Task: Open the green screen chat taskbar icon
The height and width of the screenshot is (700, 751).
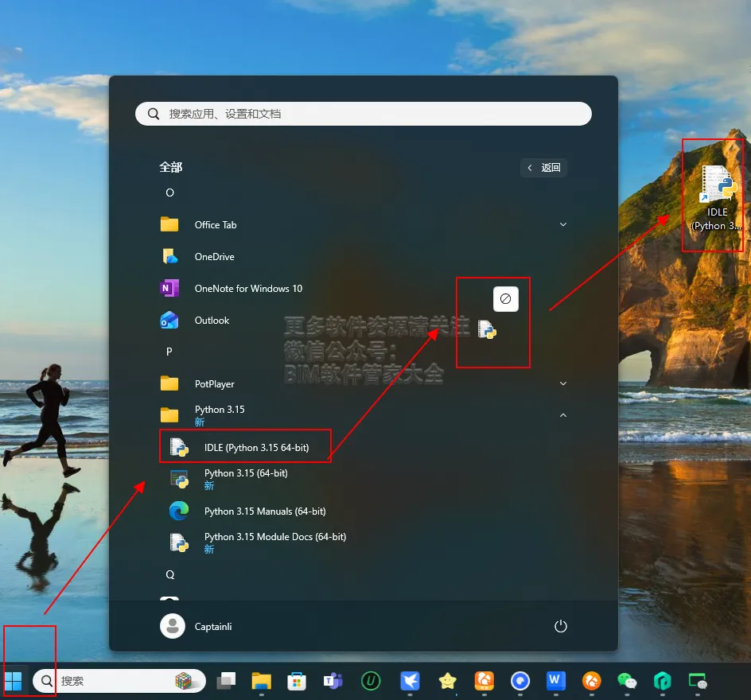Action: click(x=698, y=681)
